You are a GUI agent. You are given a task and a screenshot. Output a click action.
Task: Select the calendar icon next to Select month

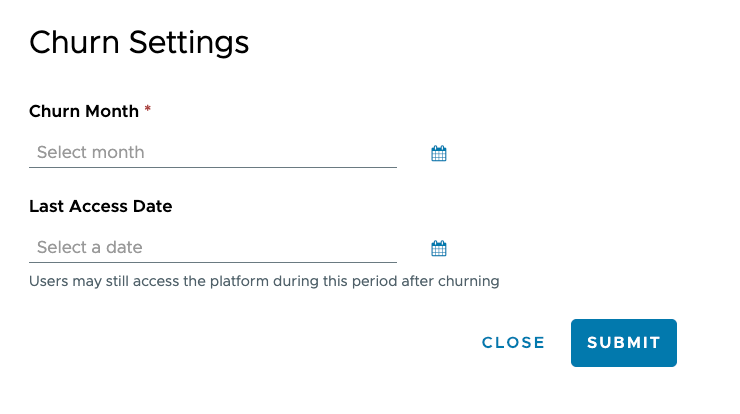(438, 153)
